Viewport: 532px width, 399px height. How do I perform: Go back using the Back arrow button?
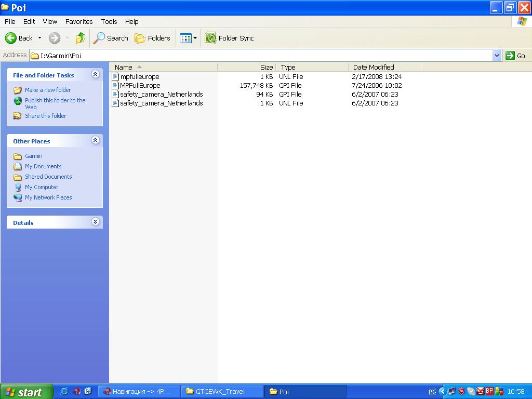[x=19, y=38]
